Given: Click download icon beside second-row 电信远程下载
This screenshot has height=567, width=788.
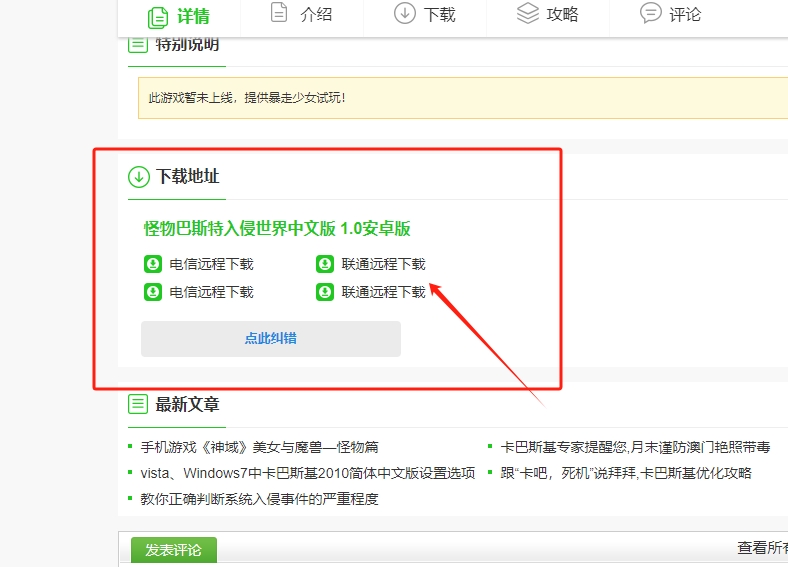Looking at the screenshot, I should pyautogui.click(x=152, y=293).
